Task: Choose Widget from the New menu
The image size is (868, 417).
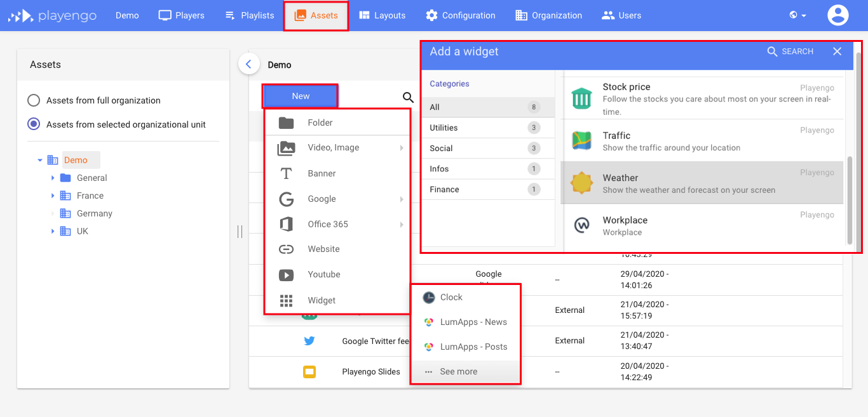Action: point(337,300)
